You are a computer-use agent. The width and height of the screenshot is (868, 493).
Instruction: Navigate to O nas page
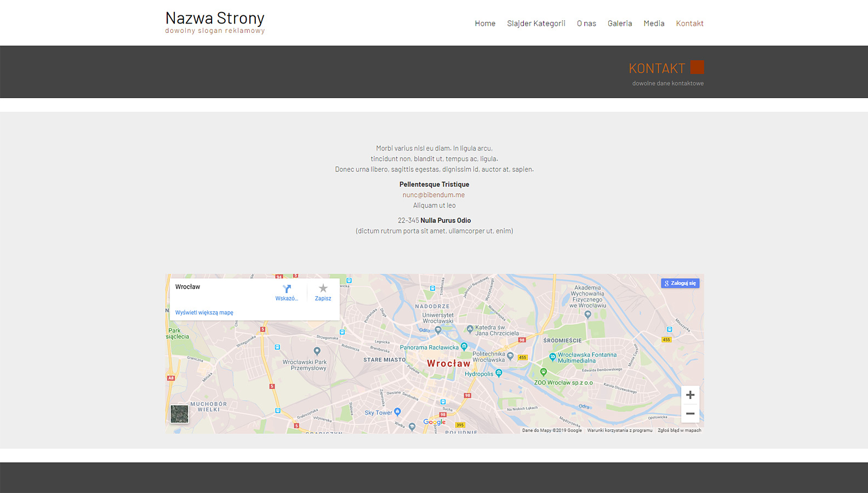(586, 24)
